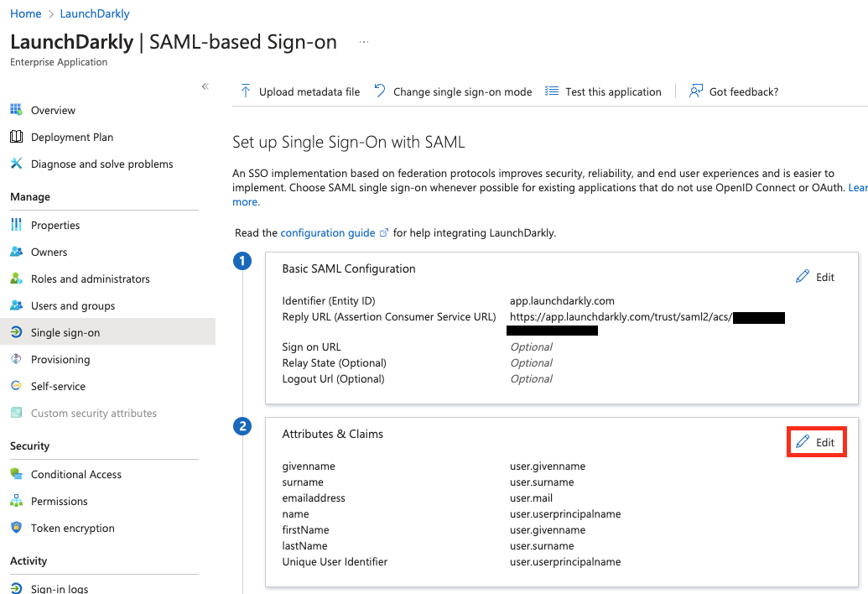Click the Provisioning sync icon
Image resolution: width=868 pixels, height=594 pixels.
click(x=16, y=359)
